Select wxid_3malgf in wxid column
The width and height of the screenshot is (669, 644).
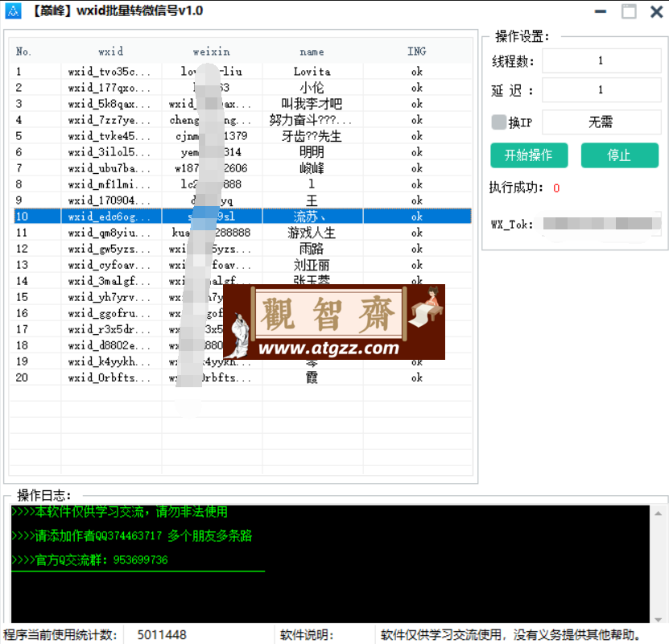click(x=109, y=281)
